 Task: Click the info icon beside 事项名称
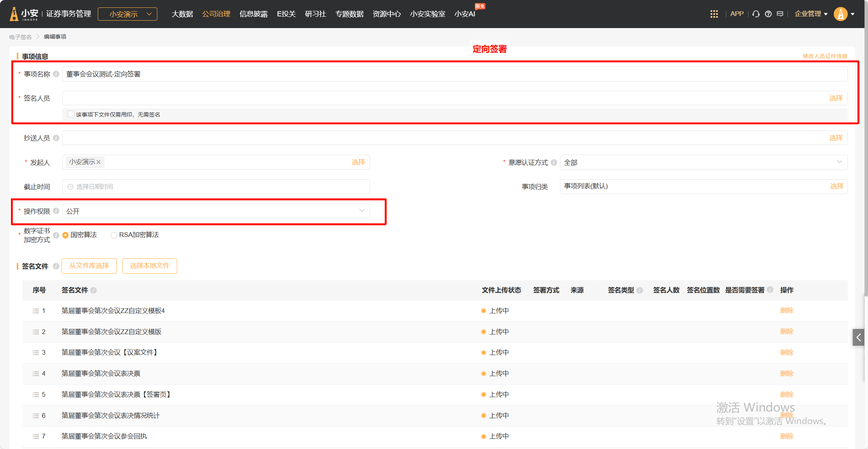56,74
